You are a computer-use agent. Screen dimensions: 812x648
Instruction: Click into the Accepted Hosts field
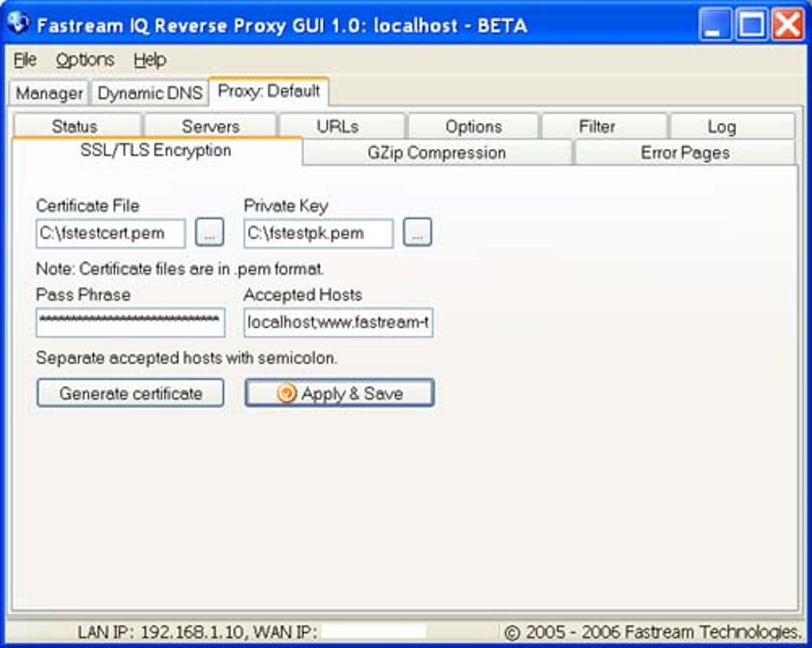[338, 322]
